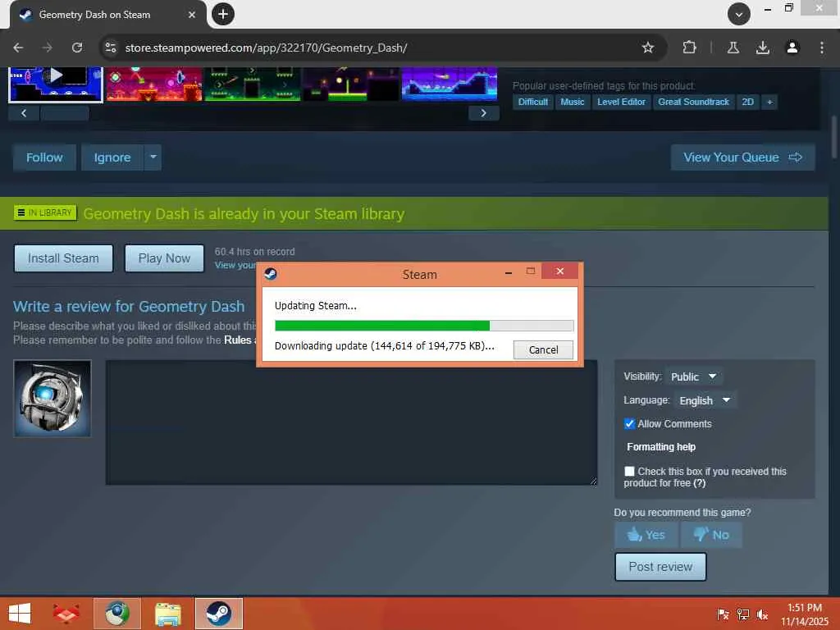The width and height of the screenshot is (840, 630).
Task: Open the Difficult tag
Action: [x=533, y=102]
